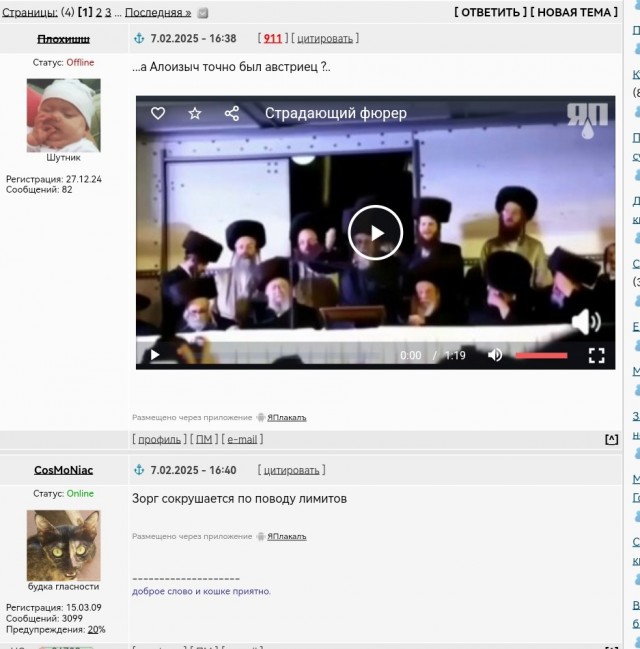The width and height of the screenshot is (640, 649).
Task: Click Сообщений: 3099 text
Action: (44, 618)
